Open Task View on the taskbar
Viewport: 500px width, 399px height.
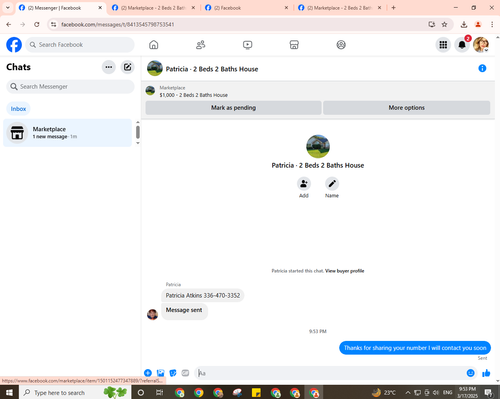pos(160,392)
